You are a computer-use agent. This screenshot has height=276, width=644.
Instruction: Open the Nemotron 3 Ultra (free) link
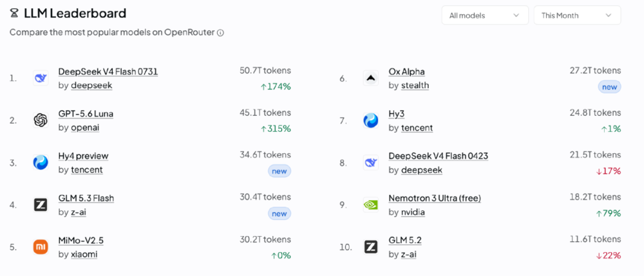435,198
